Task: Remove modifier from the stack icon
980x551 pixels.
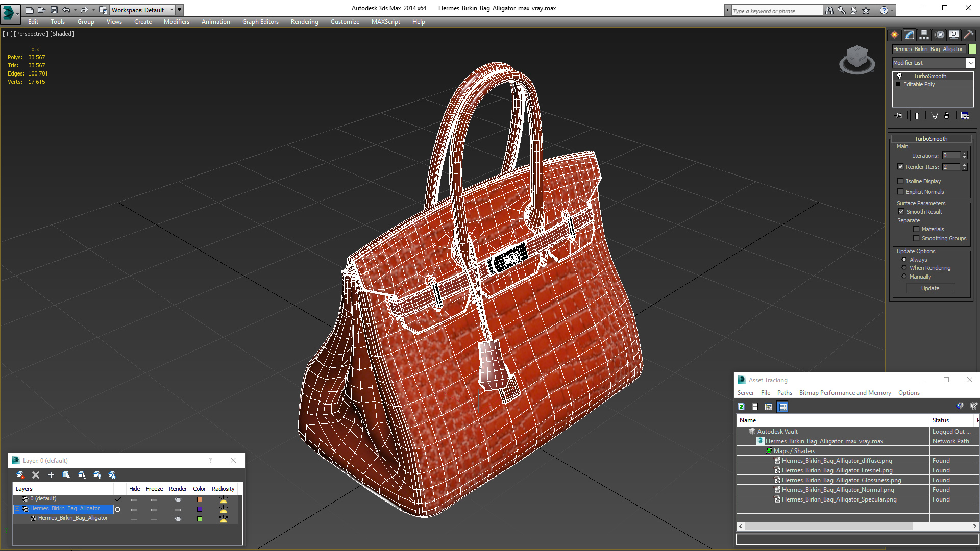Action: pyautogui.click(x=947, y=116)
